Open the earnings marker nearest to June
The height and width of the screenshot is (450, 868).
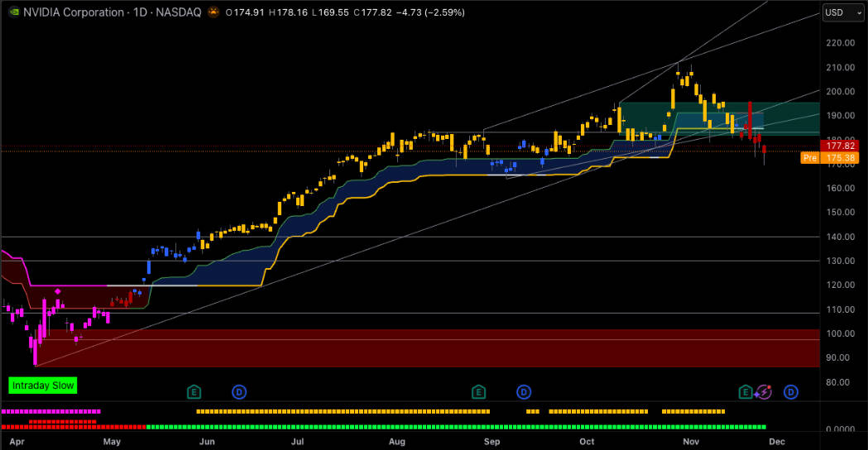194,391
